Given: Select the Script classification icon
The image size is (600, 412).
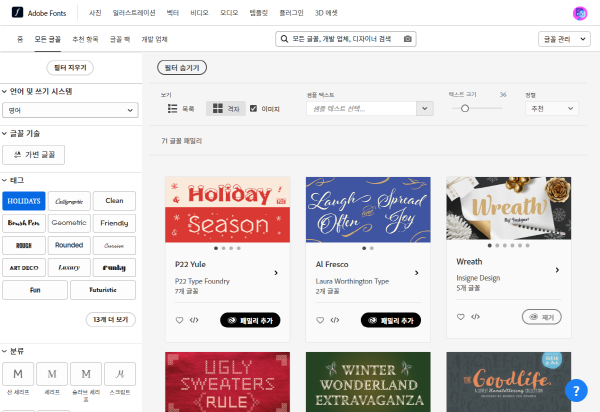Looking at the screenshot, I should (x=120, y=374).
